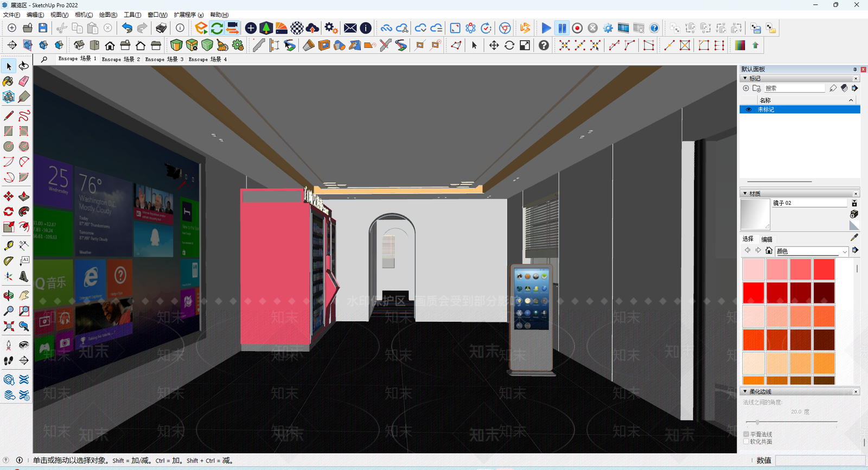This screenshot has width=868, height=470.
Task: Pick the Zoom magnifier tool
Action: tap(8, 311)
